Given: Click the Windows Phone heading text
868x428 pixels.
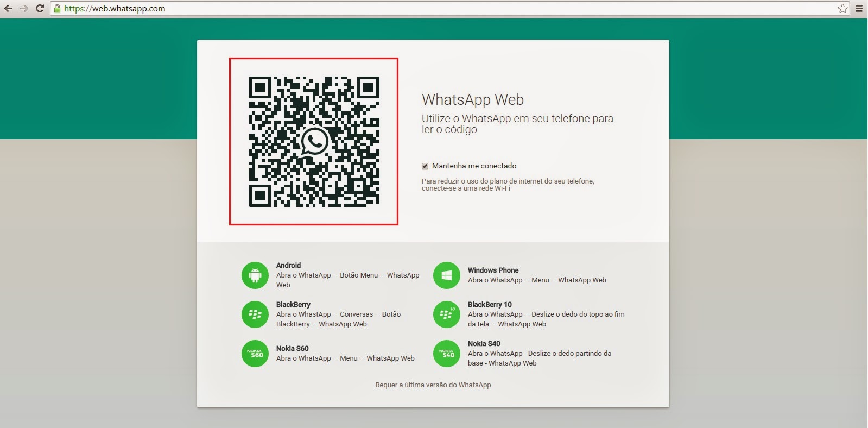Looking at the screenshot, I should (493, 270).
